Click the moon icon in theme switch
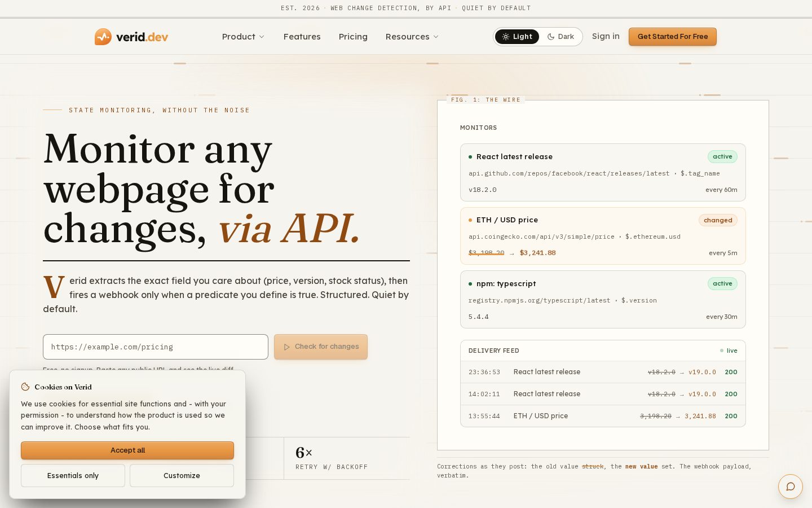The width and height of the screenshot is (812, 508). pyautogui.click(x=551, y=37)
